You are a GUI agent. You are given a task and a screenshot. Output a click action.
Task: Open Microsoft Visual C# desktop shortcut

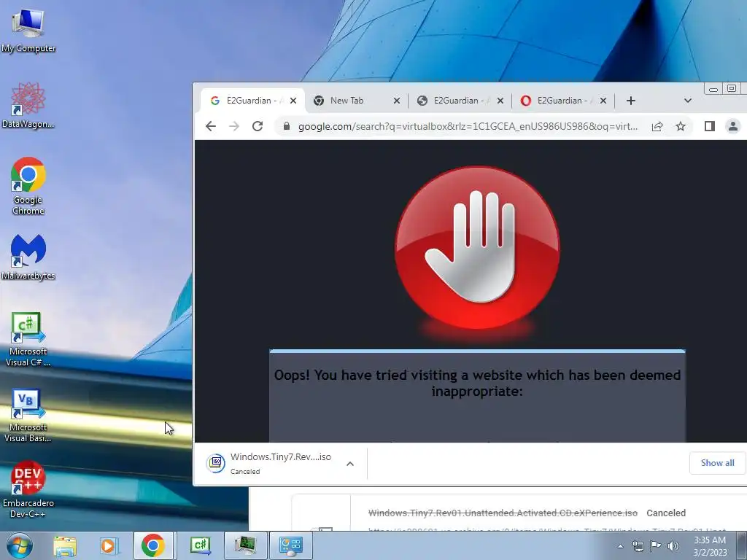(x=28, y=339)
